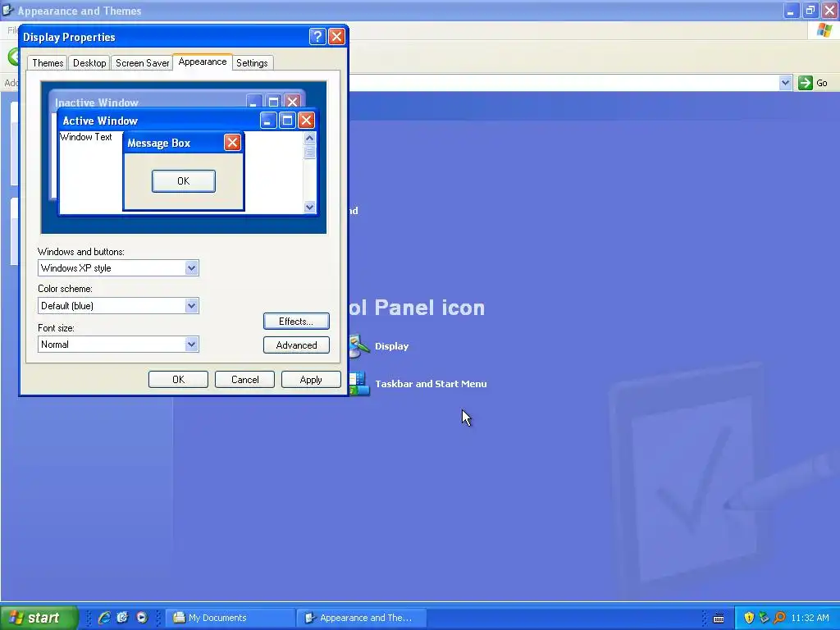Click the Windows flag logo icon
This screenshot has height=630, width=840.
pyautogui.click(x=824, y=30)
